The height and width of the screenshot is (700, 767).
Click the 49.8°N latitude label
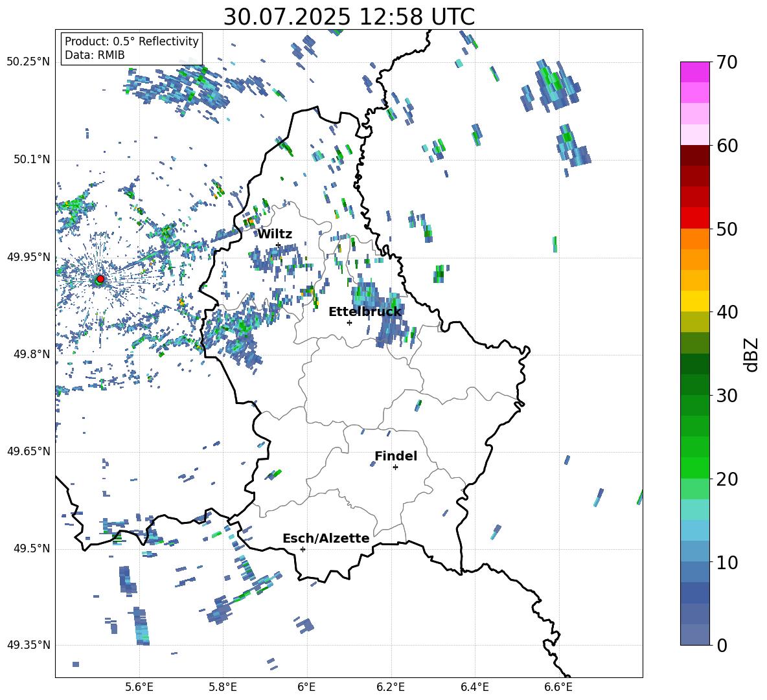point(32,354)
